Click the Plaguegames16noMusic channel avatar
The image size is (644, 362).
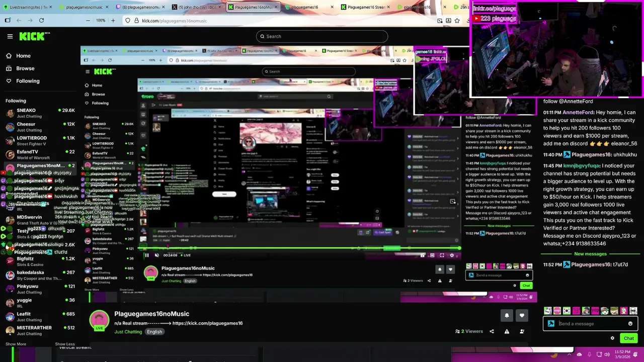[99, 320]
